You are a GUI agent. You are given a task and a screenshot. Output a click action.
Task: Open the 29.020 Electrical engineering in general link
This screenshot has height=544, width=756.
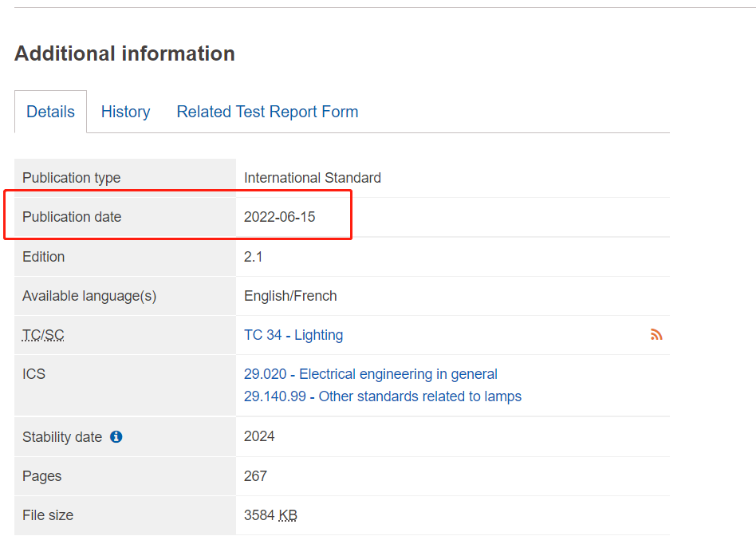pos(370,374)
